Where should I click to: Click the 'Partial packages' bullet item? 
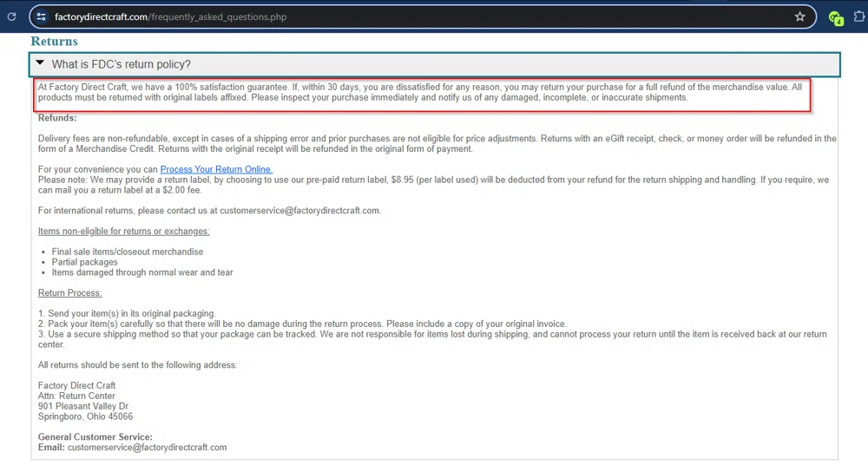point(84,262)
